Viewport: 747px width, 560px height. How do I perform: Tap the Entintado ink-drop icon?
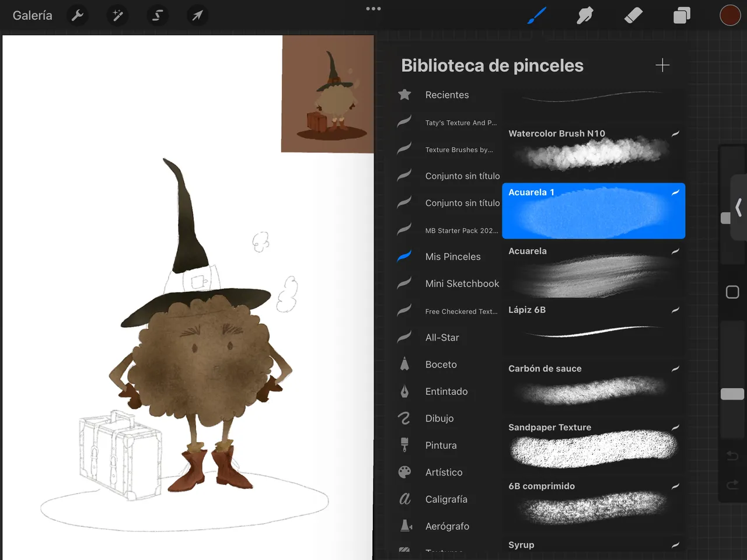[x=404, y=391]
